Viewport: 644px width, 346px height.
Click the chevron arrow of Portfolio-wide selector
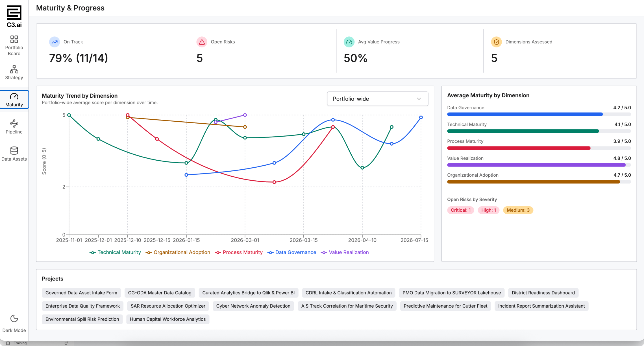point(419,99)
